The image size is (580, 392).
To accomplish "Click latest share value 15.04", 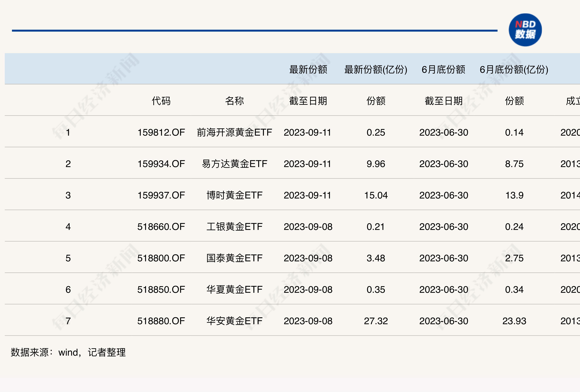I will coord(376,195).
